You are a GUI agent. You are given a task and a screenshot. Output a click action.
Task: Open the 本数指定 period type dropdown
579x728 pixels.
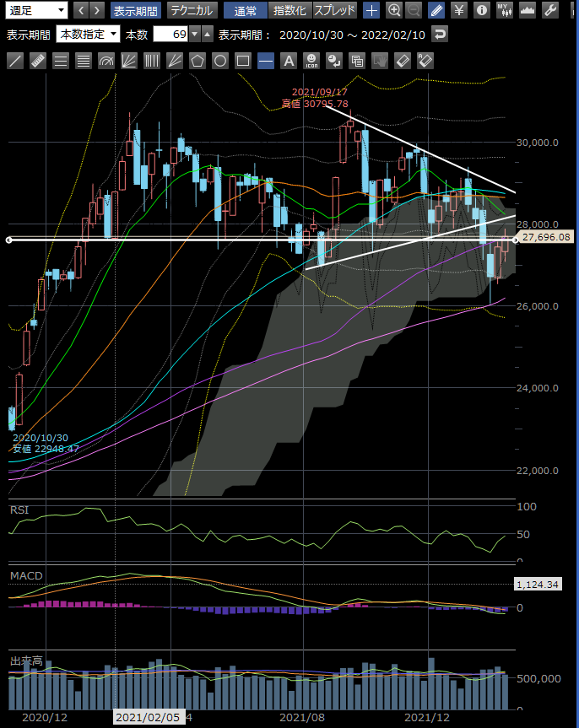point(88,35)
